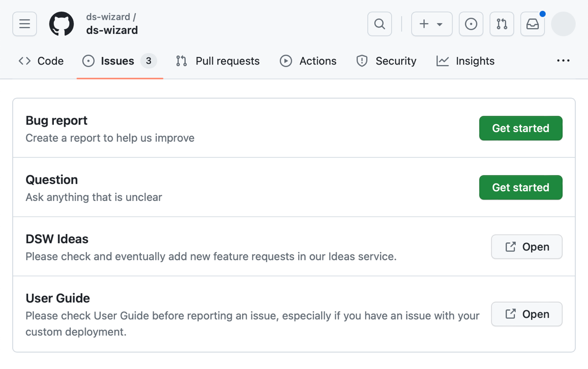The image size is (588, 369).
Task: Switch to the Pull requests tab
Action: [227, 61]
